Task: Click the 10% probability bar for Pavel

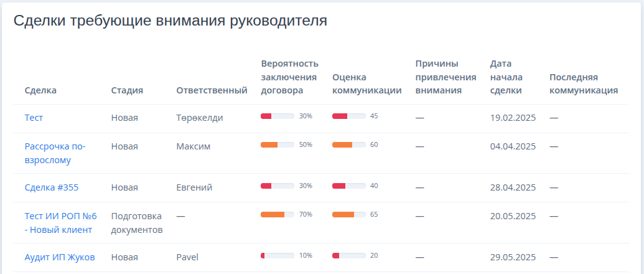Action: 278,256
